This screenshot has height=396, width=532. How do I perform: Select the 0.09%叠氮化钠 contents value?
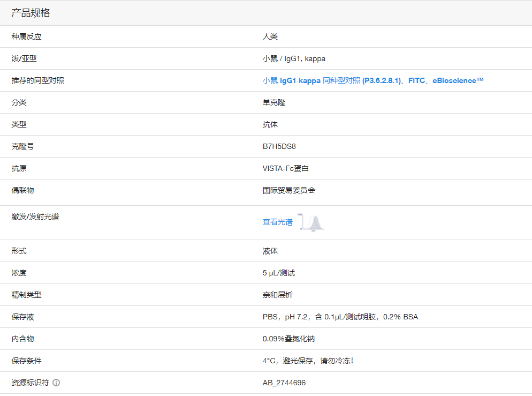click(x=290, y=339)
